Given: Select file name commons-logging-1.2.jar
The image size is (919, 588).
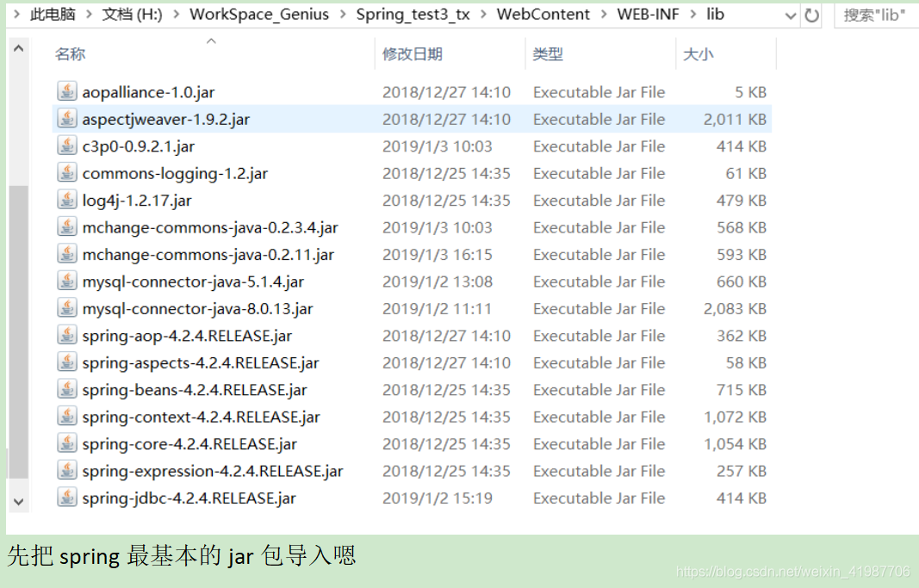Looking at the screenshot, I should click(x=175, y=173).
